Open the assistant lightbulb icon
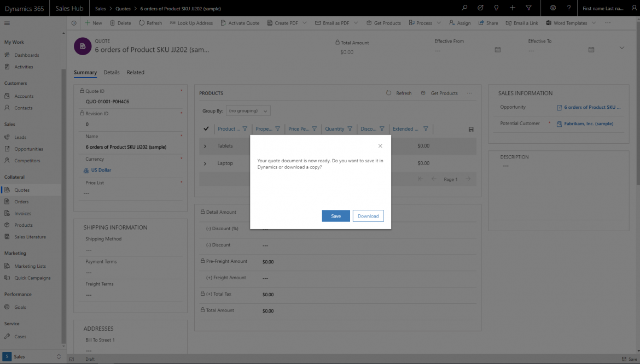Image resolution: width=640 pixels, height=364 pixels. tap(496, 8)
